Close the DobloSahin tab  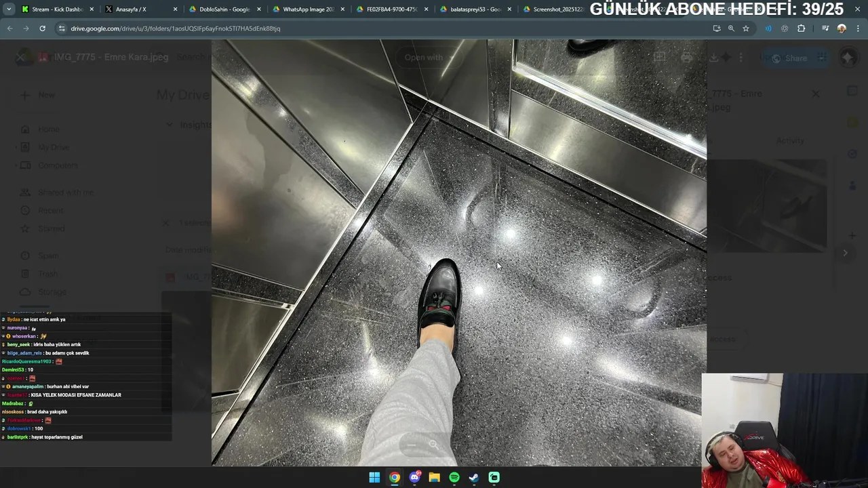(258, 9)
